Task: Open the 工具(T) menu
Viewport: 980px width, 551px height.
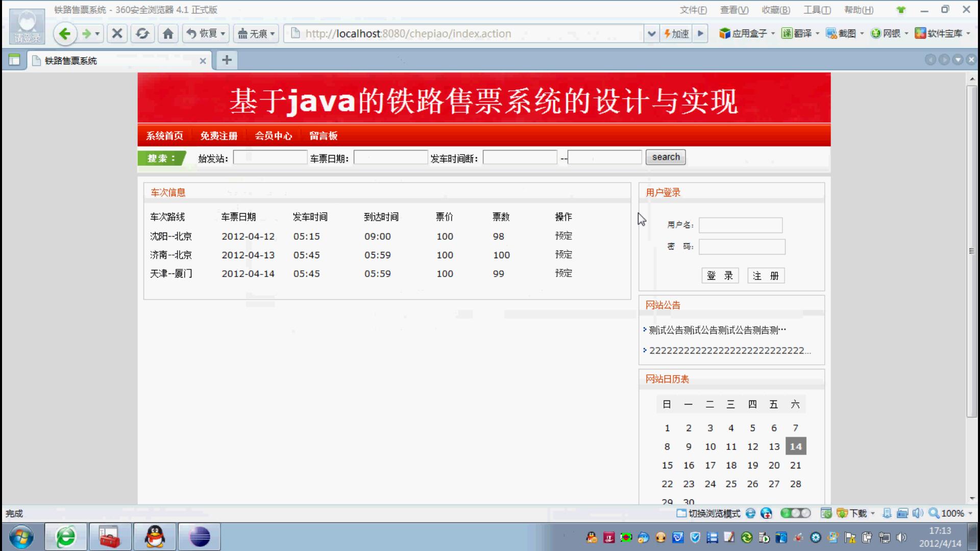Action: 817,10
